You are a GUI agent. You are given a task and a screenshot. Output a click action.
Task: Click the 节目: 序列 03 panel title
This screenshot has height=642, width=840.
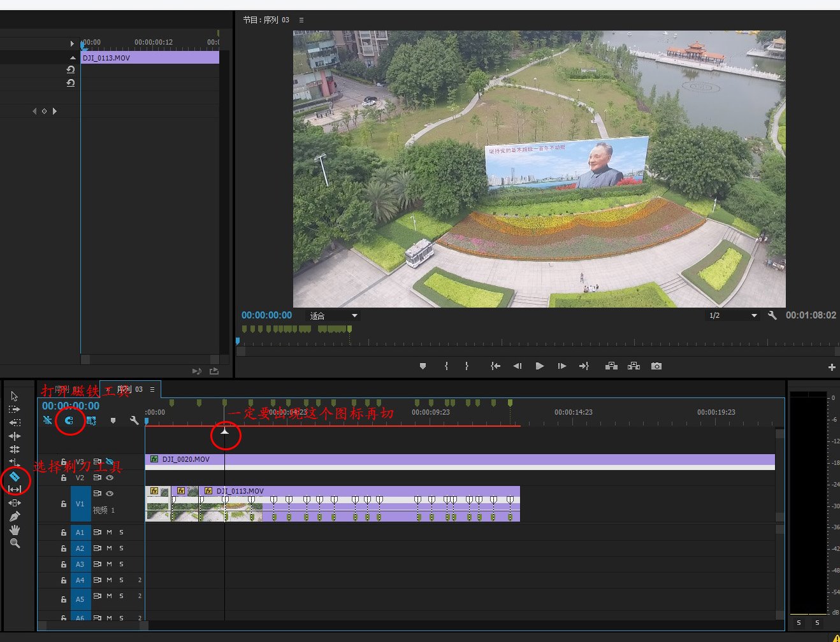tap(266, 20)
